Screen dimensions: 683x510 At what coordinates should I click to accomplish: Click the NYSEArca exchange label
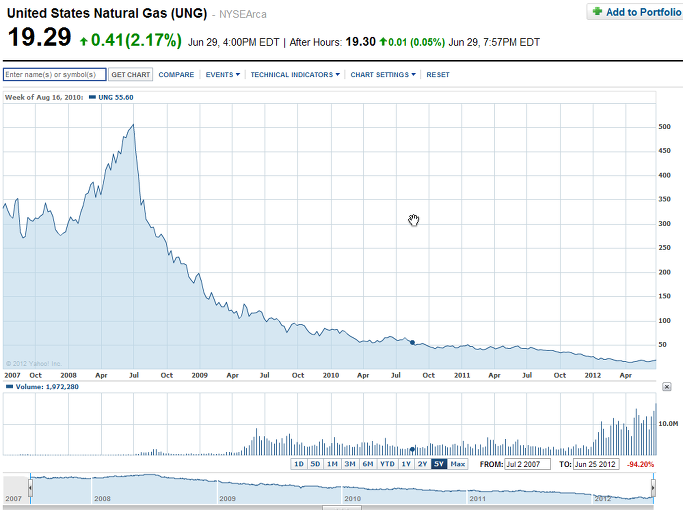click(x=243, y=14)
